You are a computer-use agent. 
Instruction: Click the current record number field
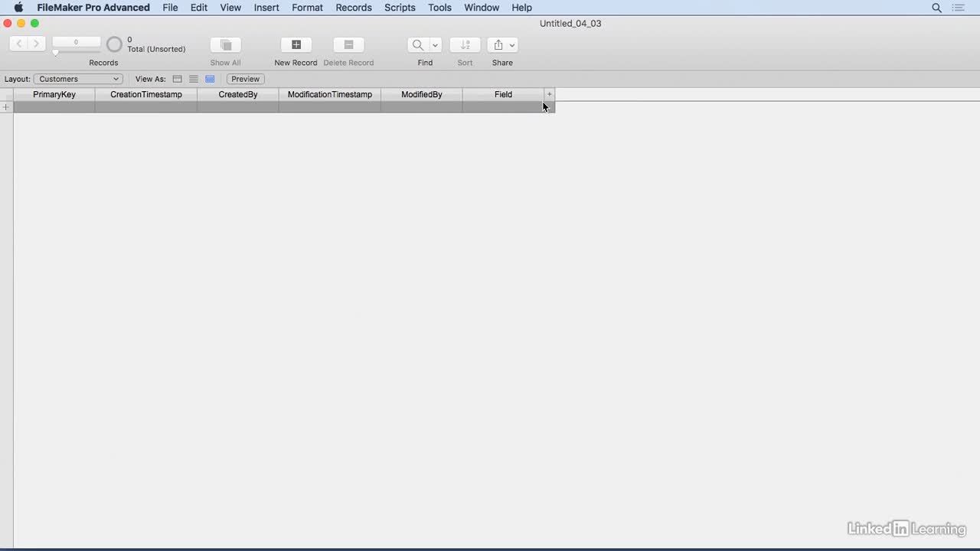click(76, 42)
